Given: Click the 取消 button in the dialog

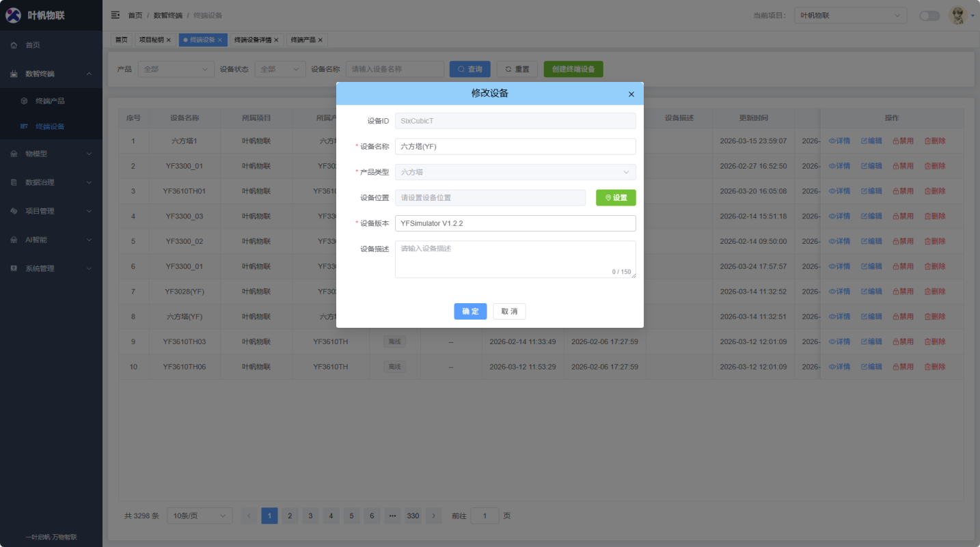Looking at the screenshot, I should [509, 311].
